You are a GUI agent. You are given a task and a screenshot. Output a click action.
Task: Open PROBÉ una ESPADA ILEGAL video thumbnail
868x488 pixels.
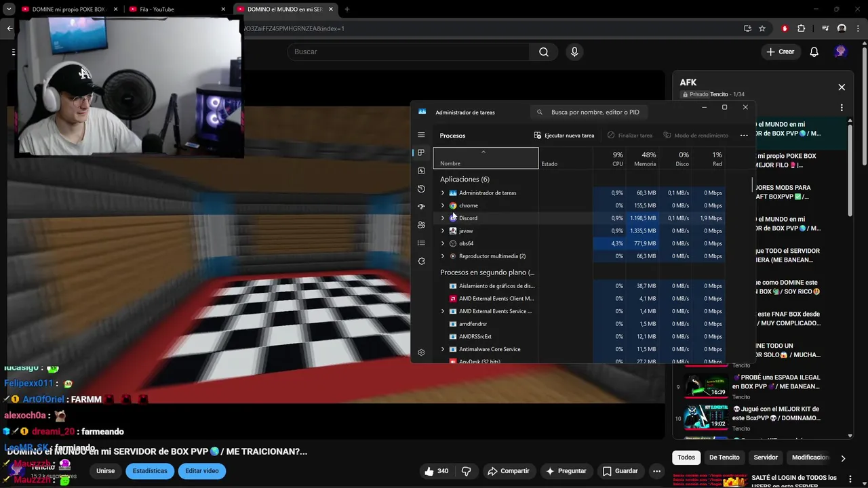[x=705, y=386]
